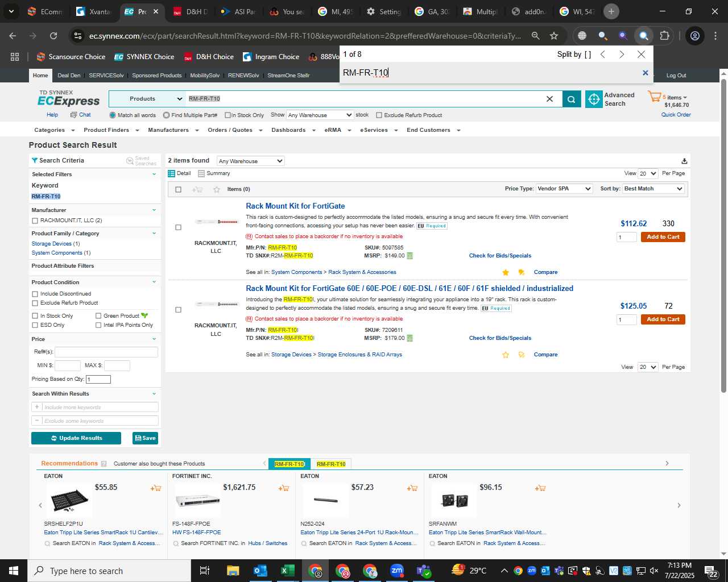Clear the find-bar text with blue X
The width and height of the screenshot is (728, 582).
[645, 73]
